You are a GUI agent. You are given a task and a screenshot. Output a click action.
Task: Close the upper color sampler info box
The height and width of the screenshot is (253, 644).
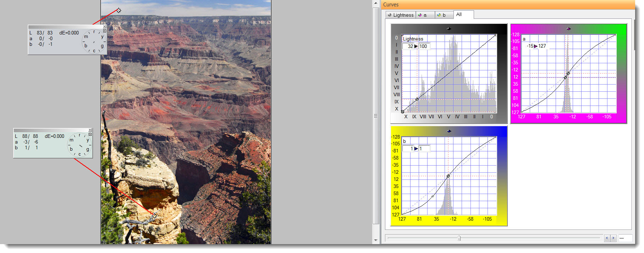pyautogui.click(x=104, y=27)
